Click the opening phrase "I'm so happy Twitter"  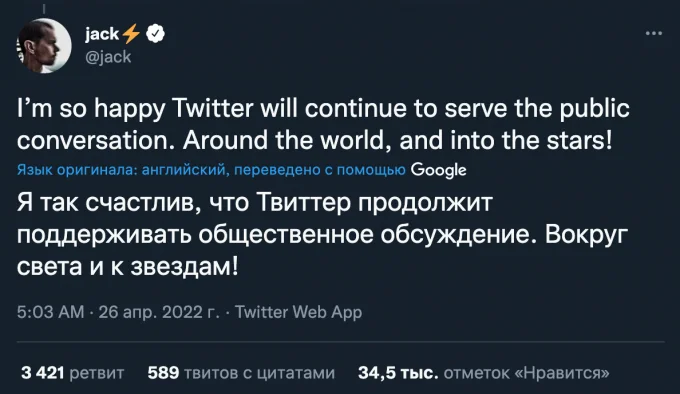135,108
